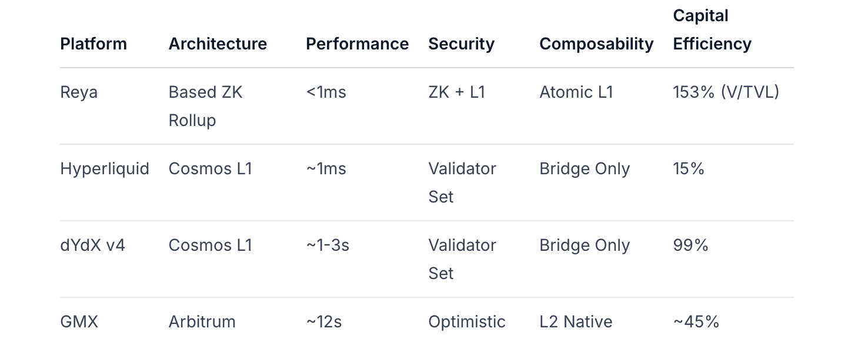Image resolution: width=868 pixels, height=345 pixels.
Task: Click the <1ms performance value
Action: coord(326,92)
